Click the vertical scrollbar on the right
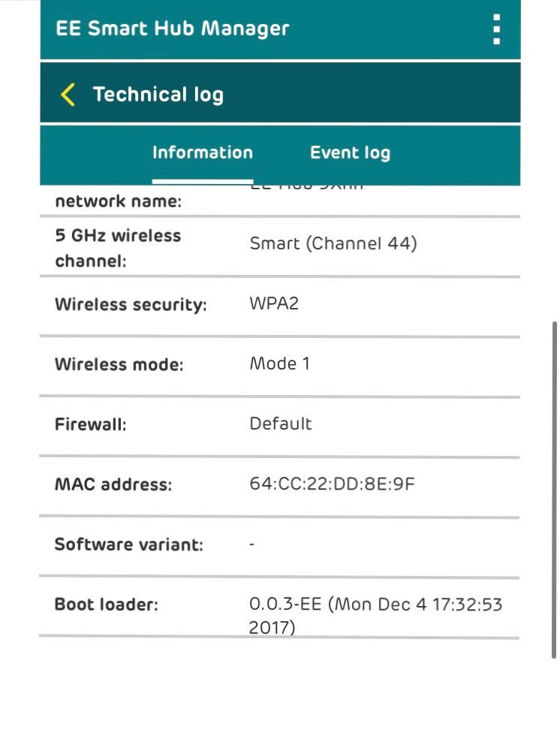Viewport: 560px width, 745px height. pos(555,488)
